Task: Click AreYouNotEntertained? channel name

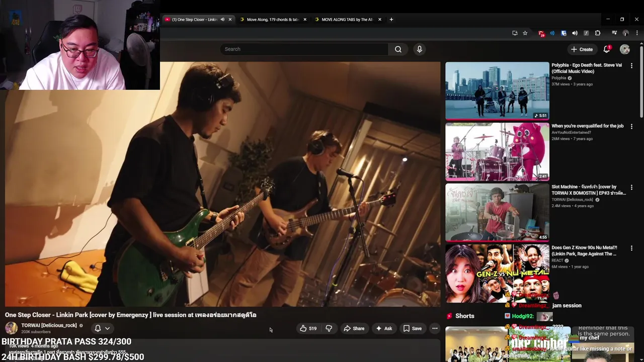Action: click(571, 133)
